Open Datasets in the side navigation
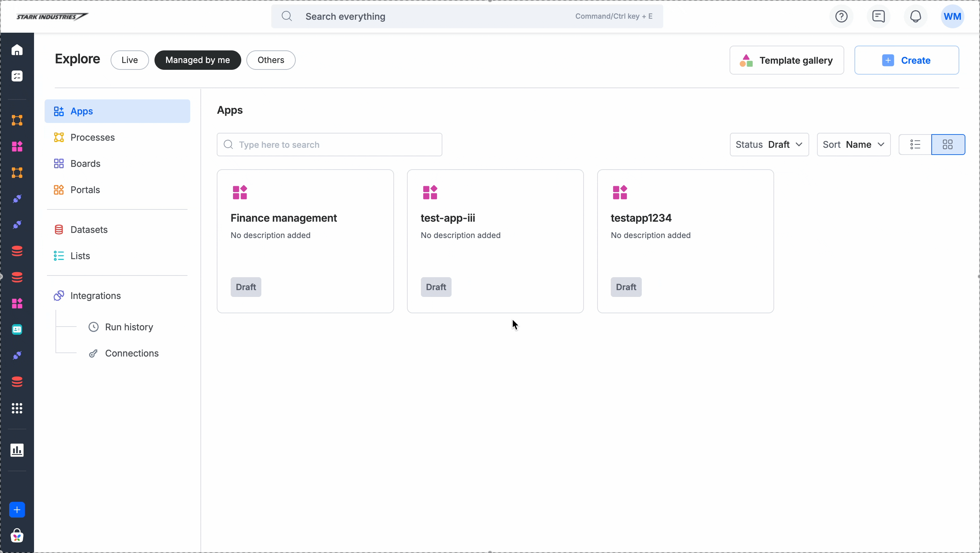 [x=88, y=230]
